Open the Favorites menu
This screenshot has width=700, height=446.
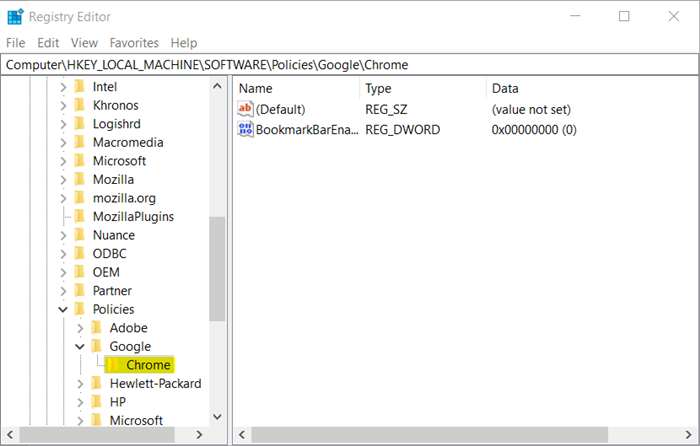click(x=134, y=43)
